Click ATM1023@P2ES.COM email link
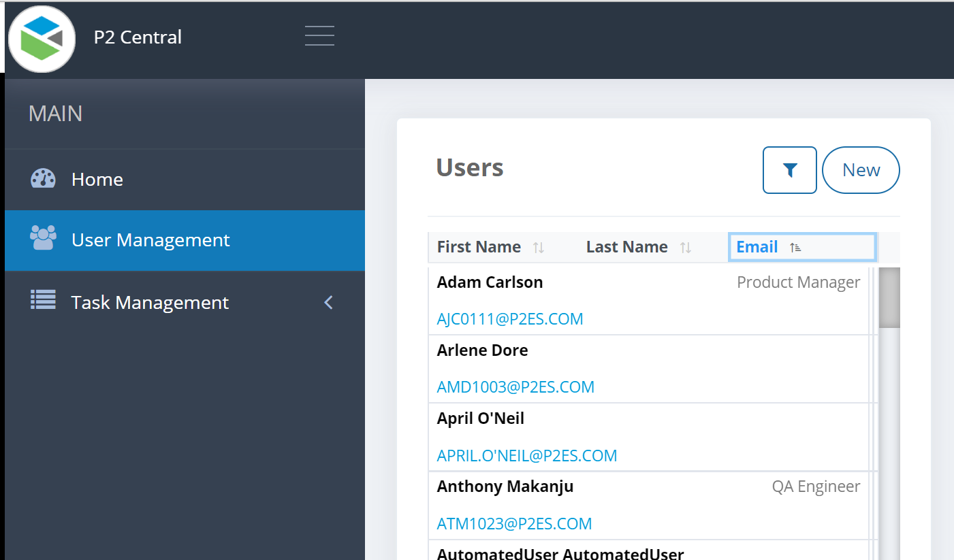This screenshot has height=560, width=954. [x=514, y=524]
